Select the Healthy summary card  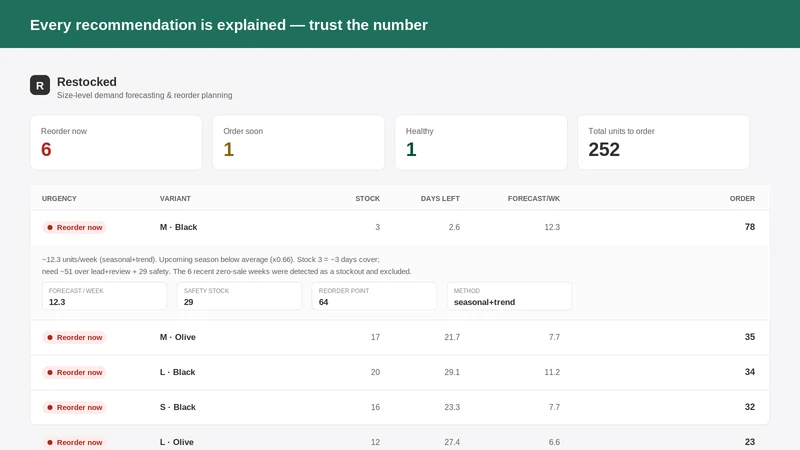(481, 142)
